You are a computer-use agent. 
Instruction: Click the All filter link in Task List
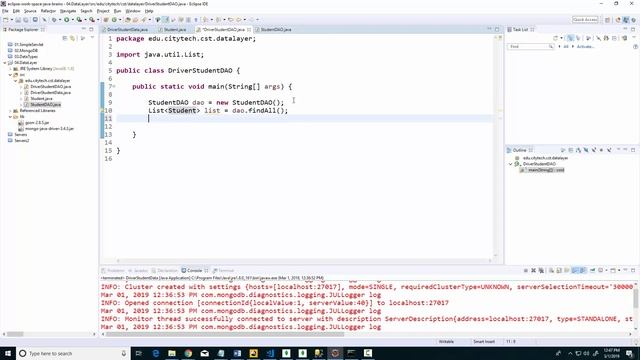566,47
